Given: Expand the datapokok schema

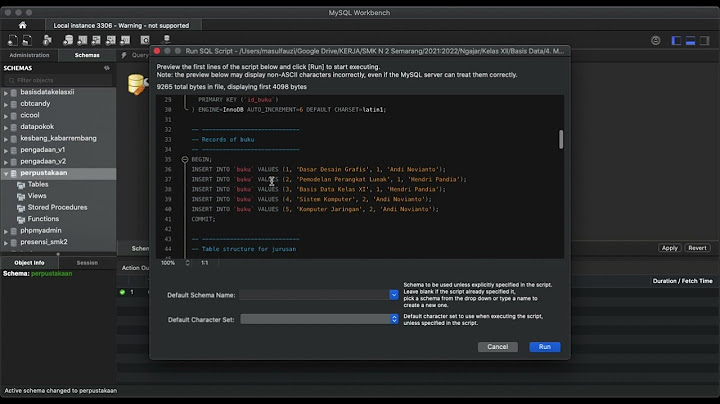Looking at the screenshot, I should [x=6, y=127].
